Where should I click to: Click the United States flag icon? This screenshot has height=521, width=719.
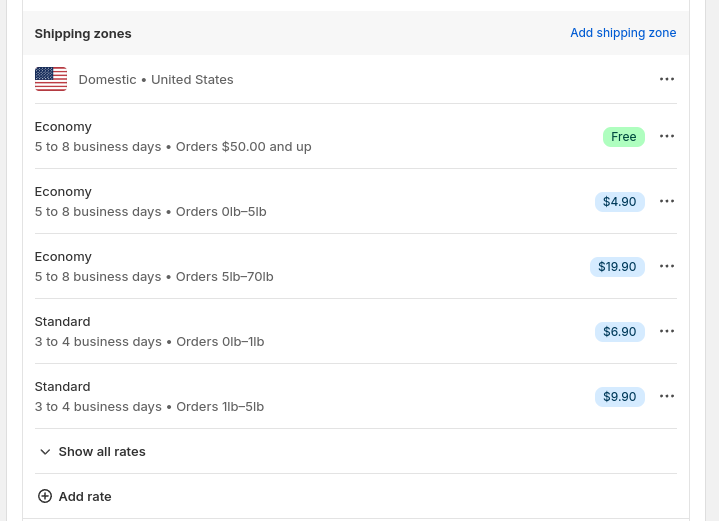click(51, 79)
